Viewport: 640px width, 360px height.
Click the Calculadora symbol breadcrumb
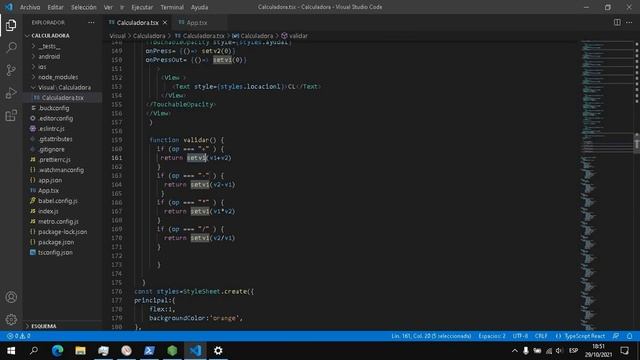[253, 36]
